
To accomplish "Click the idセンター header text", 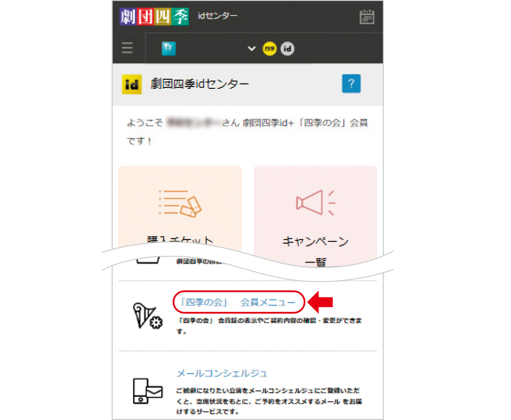I will pyautogui.click(x=217, y=15).
